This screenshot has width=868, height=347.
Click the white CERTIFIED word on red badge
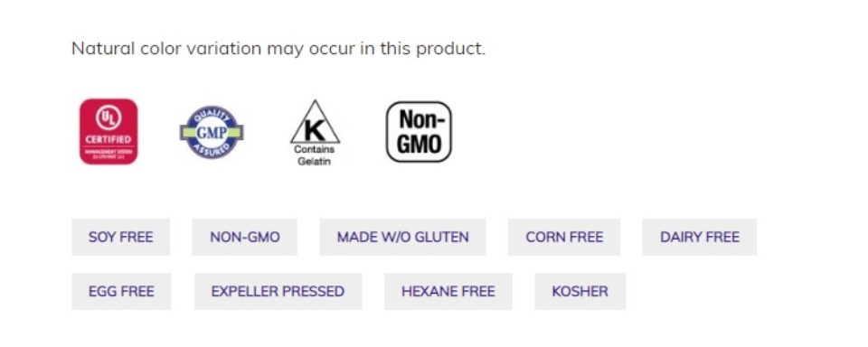click(108, 139)
